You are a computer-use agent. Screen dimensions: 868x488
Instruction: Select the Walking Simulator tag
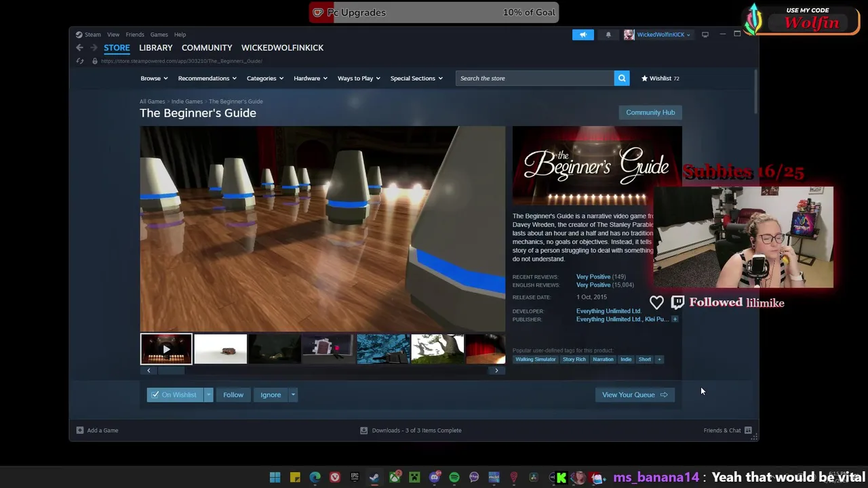[535, 359]
